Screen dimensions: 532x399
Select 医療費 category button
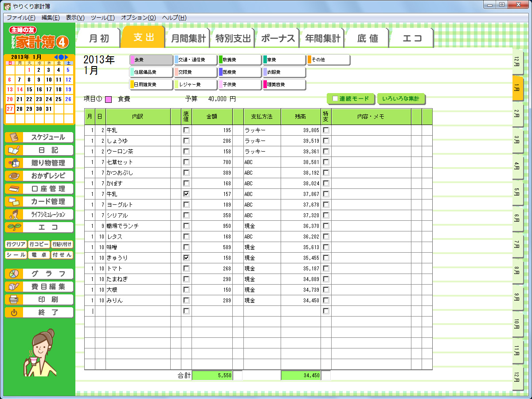click(240, 72)
